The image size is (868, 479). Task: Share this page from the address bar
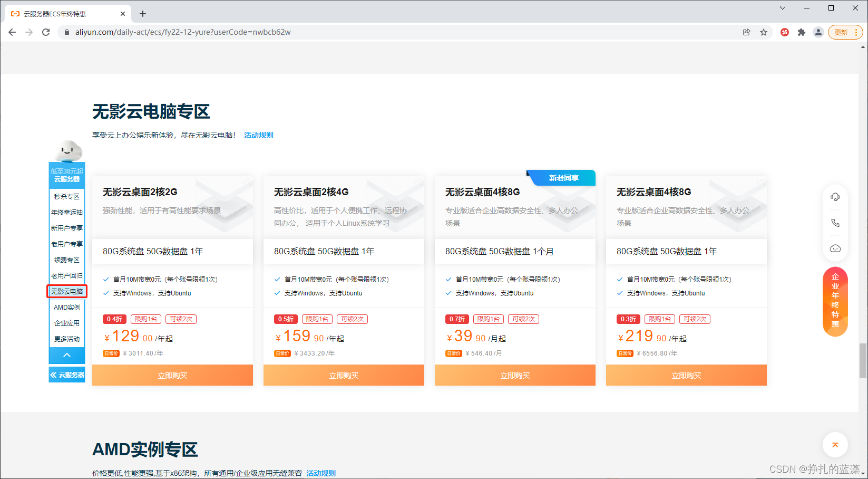pyautogui.click(x=747, y=32)
